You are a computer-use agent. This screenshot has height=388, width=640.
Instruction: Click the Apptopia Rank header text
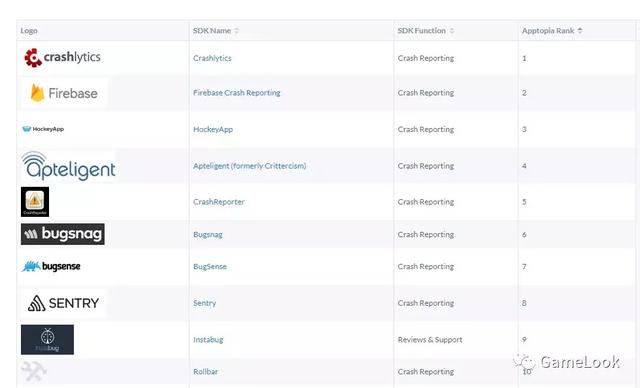(548, 31)
